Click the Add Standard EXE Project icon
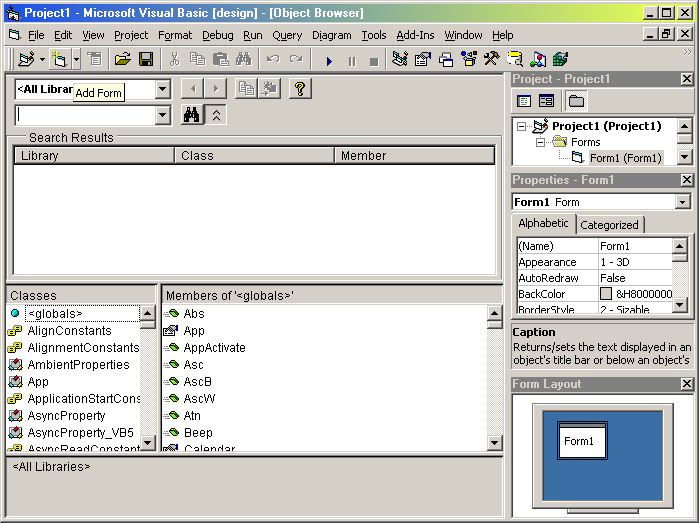This screenshot has width=699, height=523. [x=26, y=59]
